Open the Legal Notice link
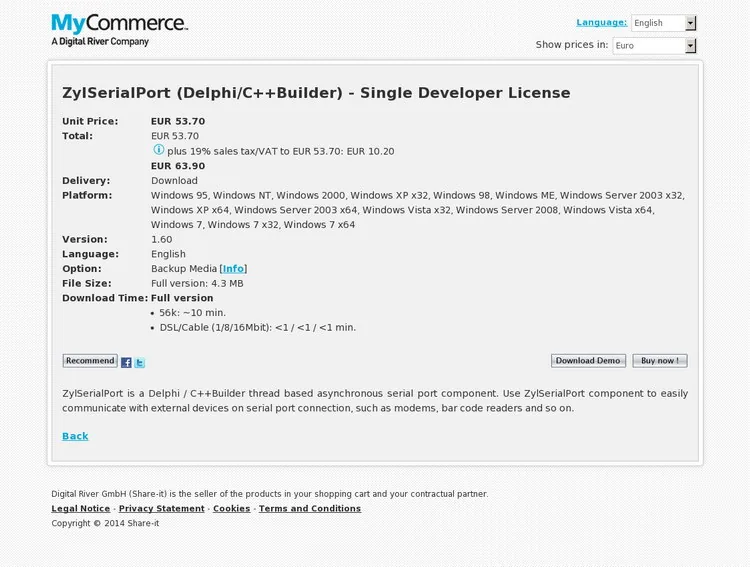Viewport: 750px width, 567px height. [81, 509]
